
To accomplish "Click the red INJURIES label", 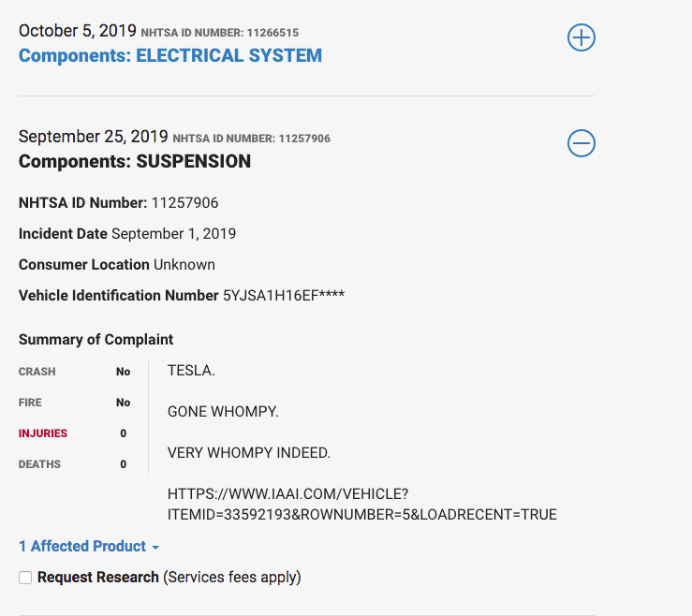I will (43, 433).
